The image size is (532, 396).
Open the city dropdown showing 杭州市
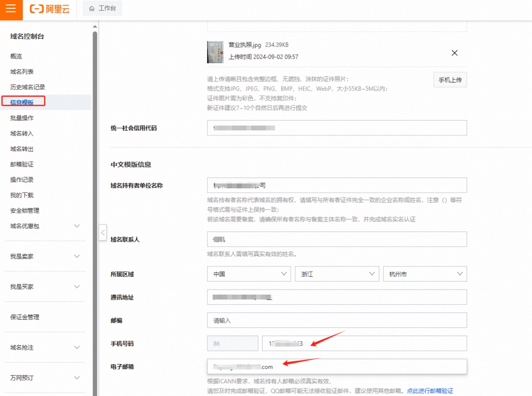(x=424, y=274)
